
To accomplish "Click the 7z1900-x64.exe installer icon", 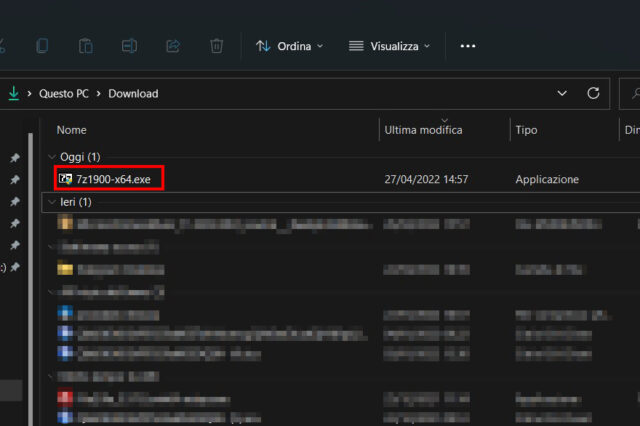I will (x=65, y=179).
